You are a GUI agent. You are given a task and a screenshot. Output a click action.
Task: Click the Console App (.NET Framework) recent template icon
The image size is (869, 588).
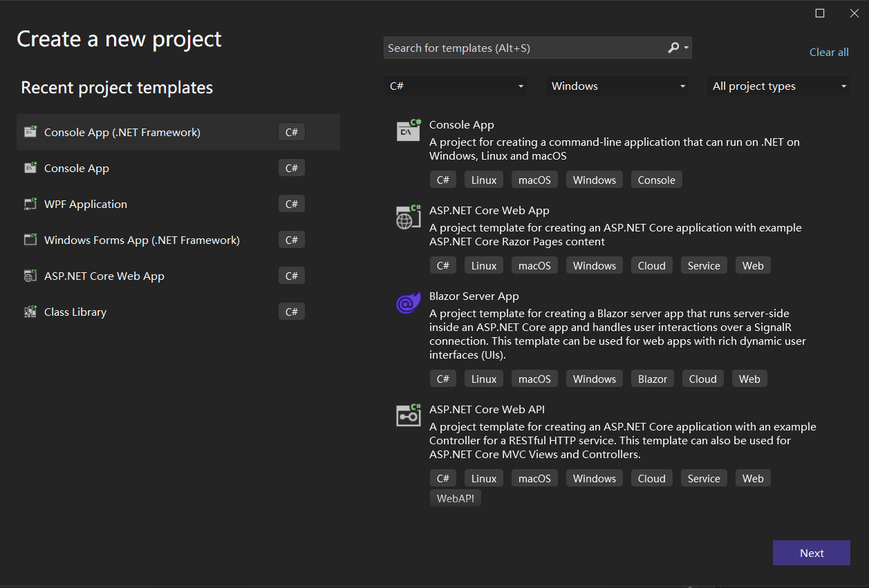tap(30, 132)
